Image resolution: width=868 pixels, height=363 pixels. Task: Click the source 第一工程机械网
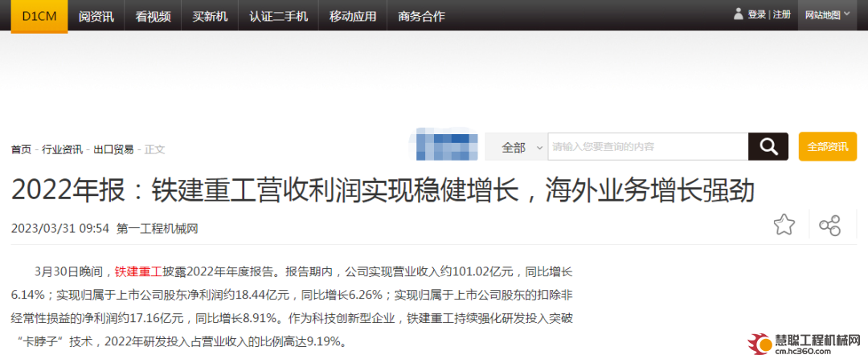(x=158, y=229)
